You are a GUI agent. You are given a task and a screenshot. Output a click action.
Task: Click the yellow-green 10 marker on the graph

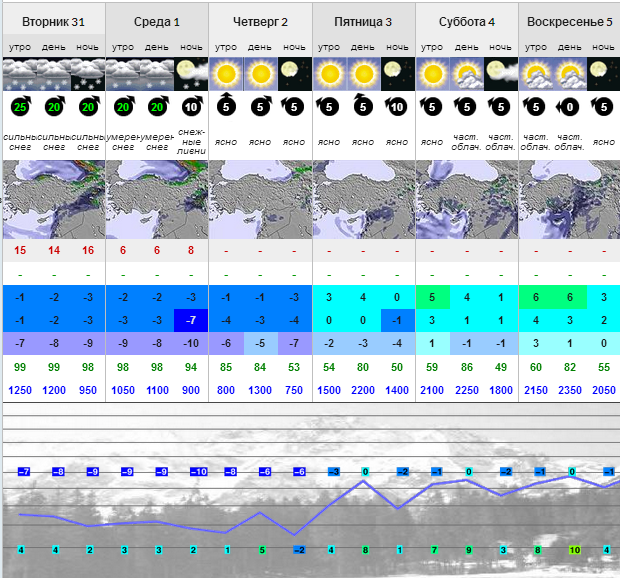(575, 550)
